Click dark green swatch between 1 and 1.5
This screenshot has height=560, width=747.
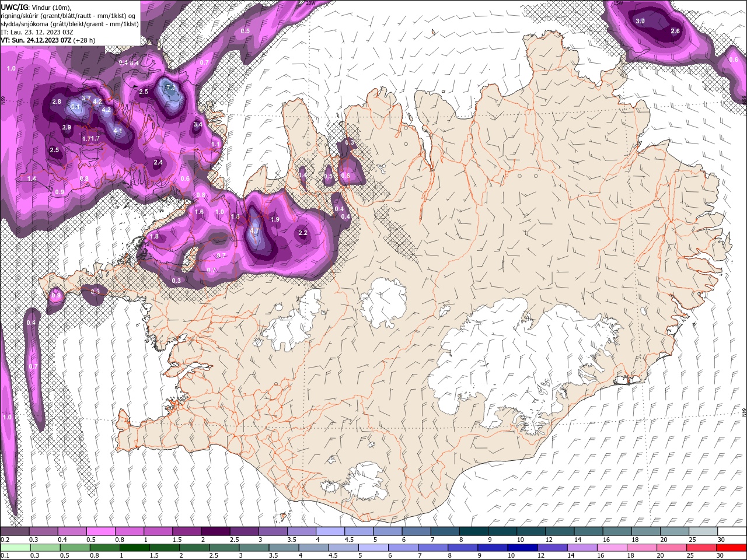point(135,548)
